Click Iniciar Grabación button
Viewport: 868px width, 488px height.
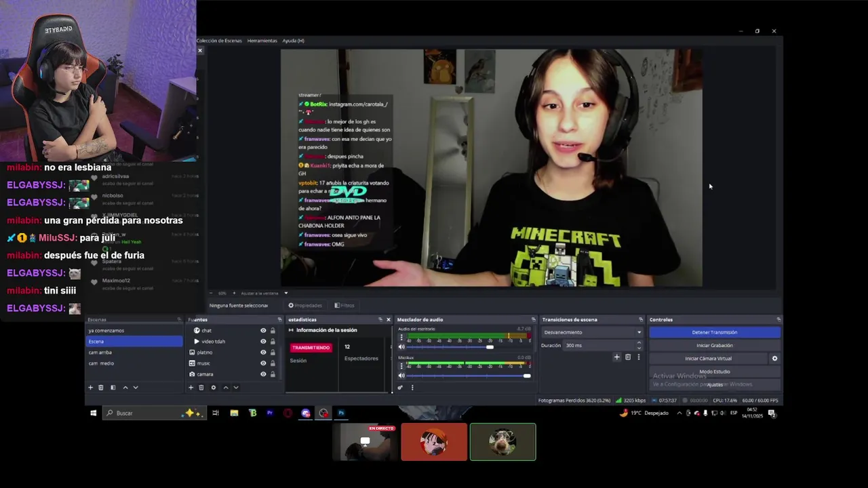click(715, 345)
